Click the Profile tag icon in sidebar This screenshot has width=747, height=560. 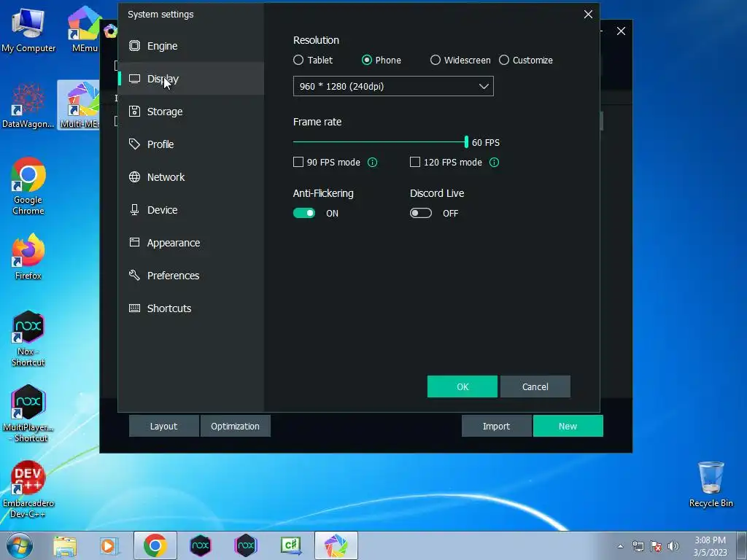click(x=135, y=144)
